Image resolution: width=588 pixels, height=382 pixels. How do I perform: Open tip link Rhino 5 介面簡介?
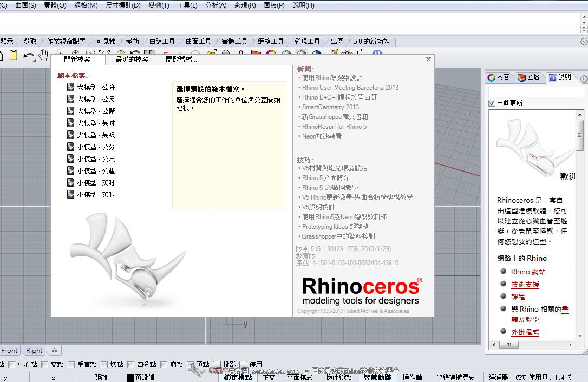pos(325,177)
